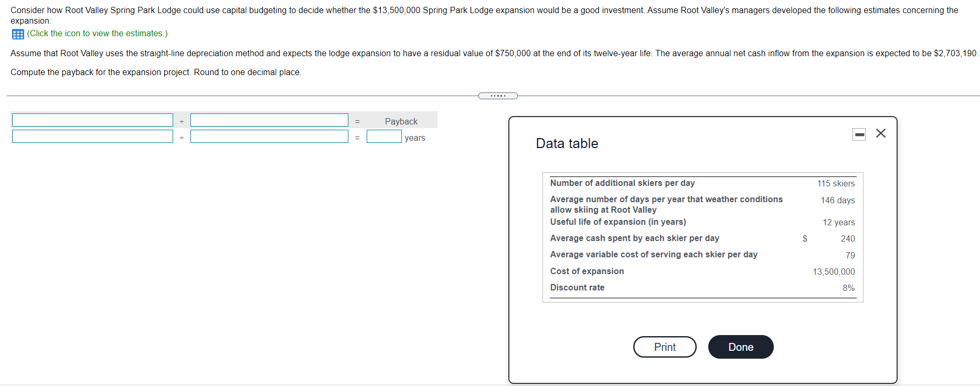Click the 'Payback' column header

(401, 121)
